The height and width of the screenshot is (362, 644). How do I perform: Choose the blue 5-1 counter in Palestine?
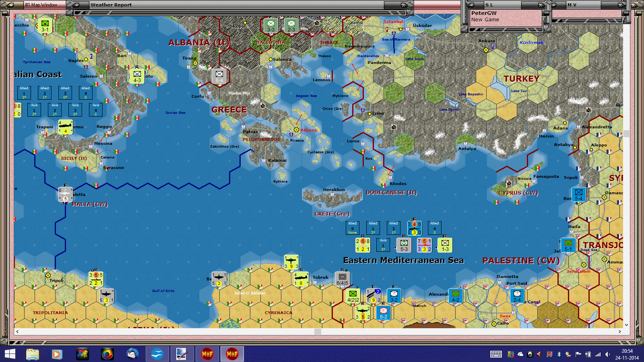point(568,245)
